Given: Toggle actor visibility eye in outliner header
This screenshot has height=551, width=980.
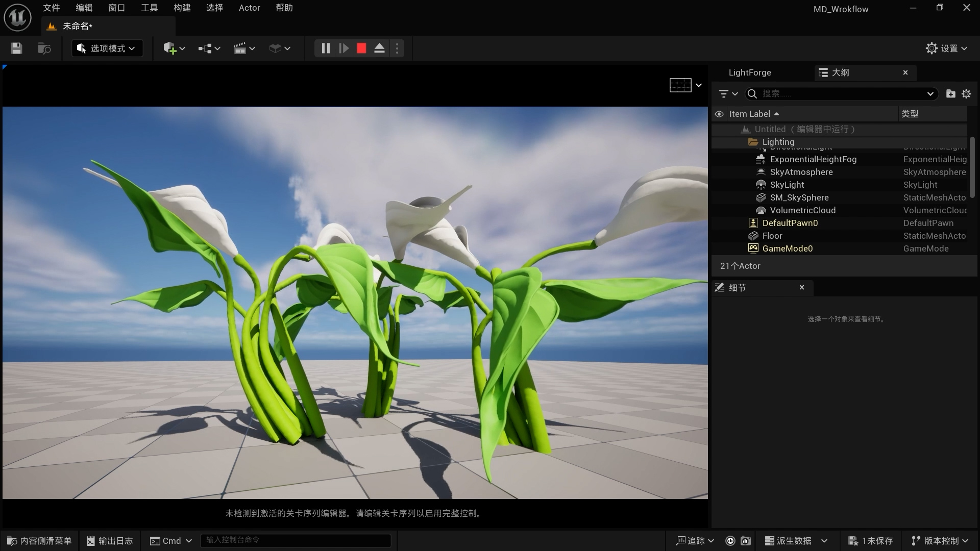Looking at the screenshot, I should 720,114.
